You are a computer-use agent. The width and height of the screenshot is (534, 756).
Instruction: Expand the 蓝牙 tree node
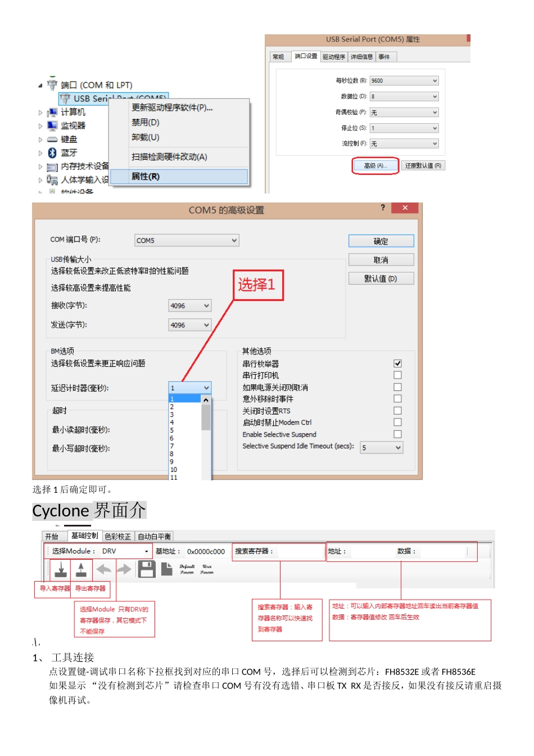pyautogui.click(x=40, y=153)
